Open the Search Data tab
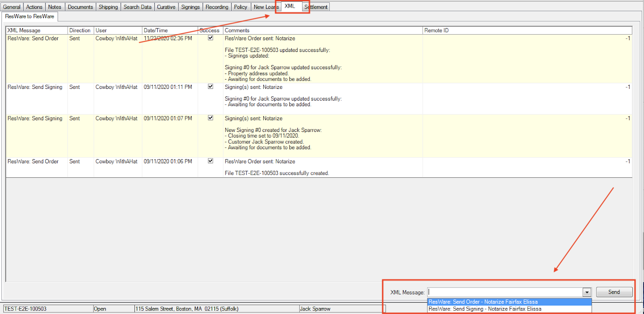This screenshot has height=314, width=644. click(x=138, y=7)
